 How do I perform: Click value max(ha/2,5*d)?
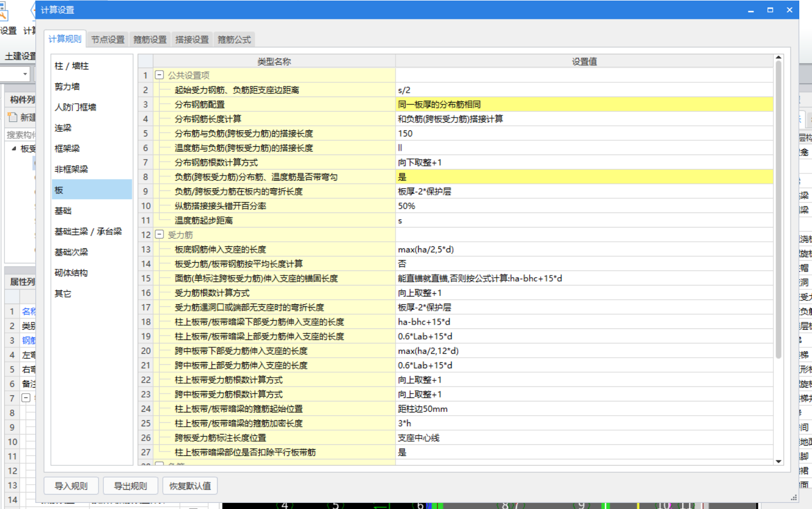[584, 250]
